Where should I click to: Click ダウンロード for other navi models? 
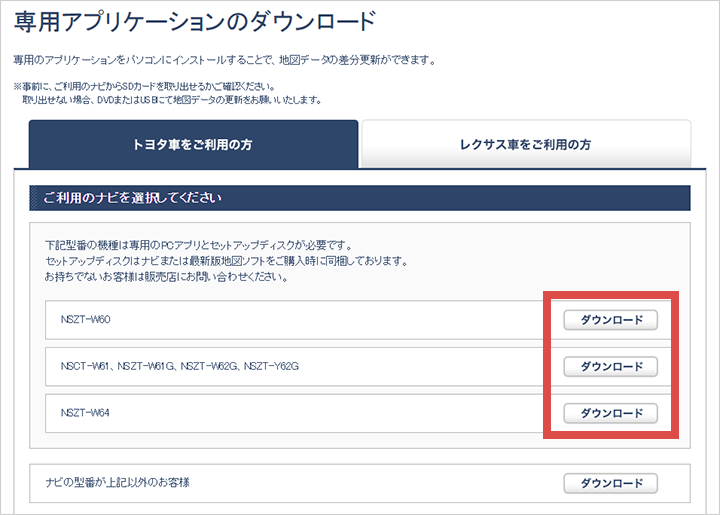[610, 483]
